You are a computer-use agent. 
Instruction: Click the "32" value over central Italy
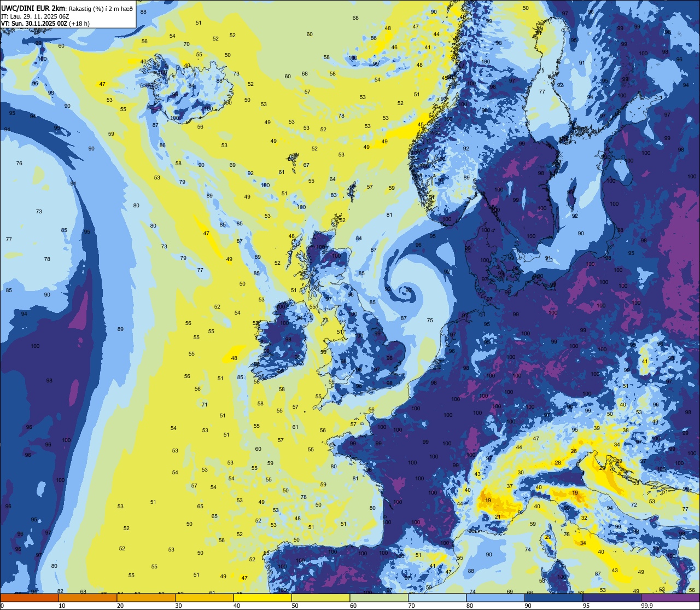(584, 518)
